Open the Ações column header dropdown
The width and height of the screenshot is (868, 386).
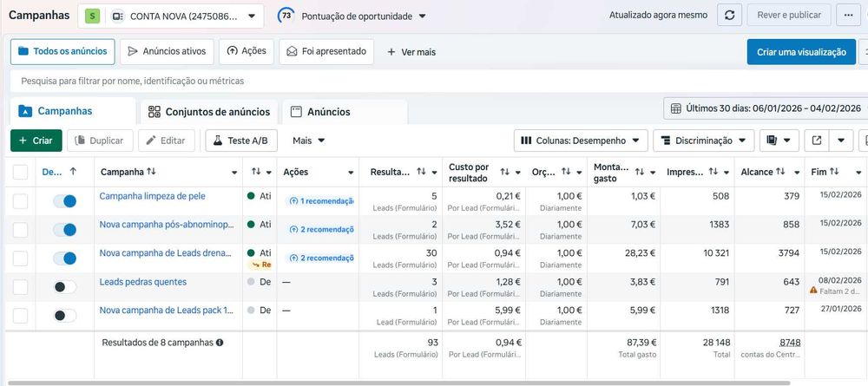pos(351,173)
